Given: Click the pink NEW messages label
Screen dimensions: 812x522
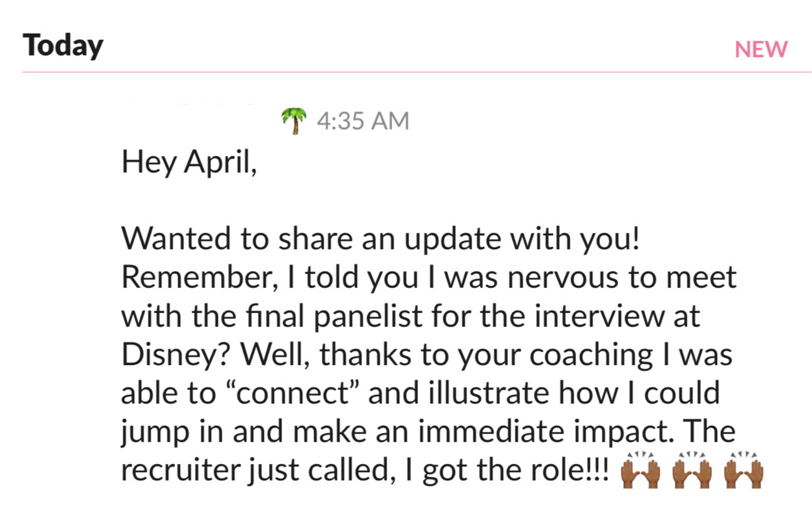Looking at the screenshot, I should pyautogui.click(x=761, y=49).
